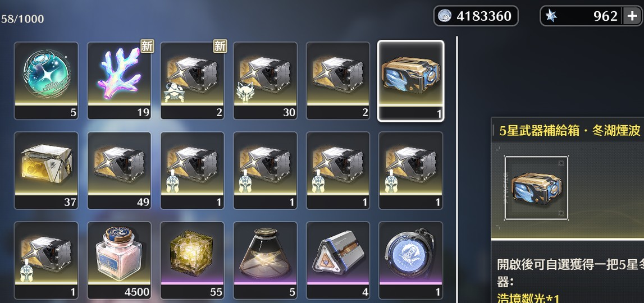Image resolution: width=644 pixels, height=303 pixels.
Task: Select the last-row helmet-marked supply box
Action: click(x=46, y=260)
